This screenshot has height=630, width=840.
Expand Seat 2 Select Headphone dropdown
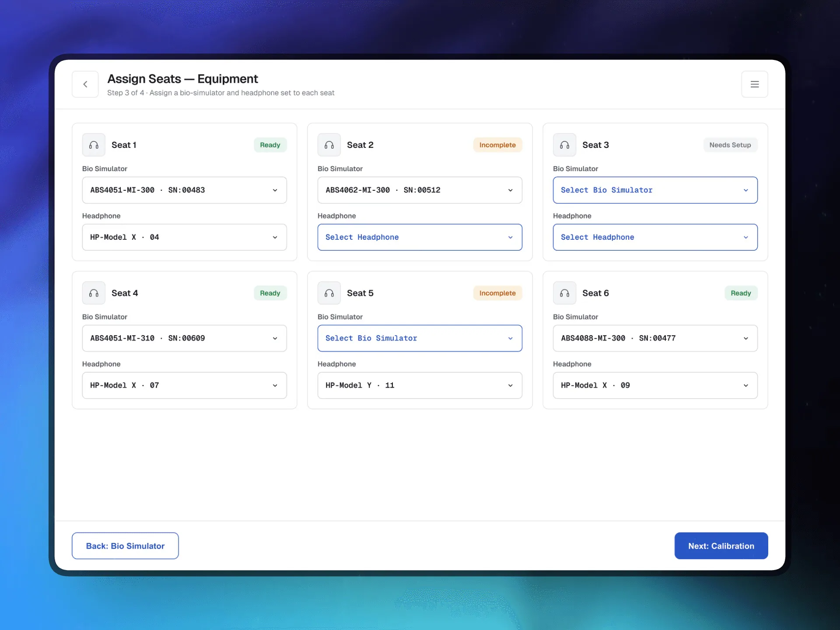coord(420,237)
